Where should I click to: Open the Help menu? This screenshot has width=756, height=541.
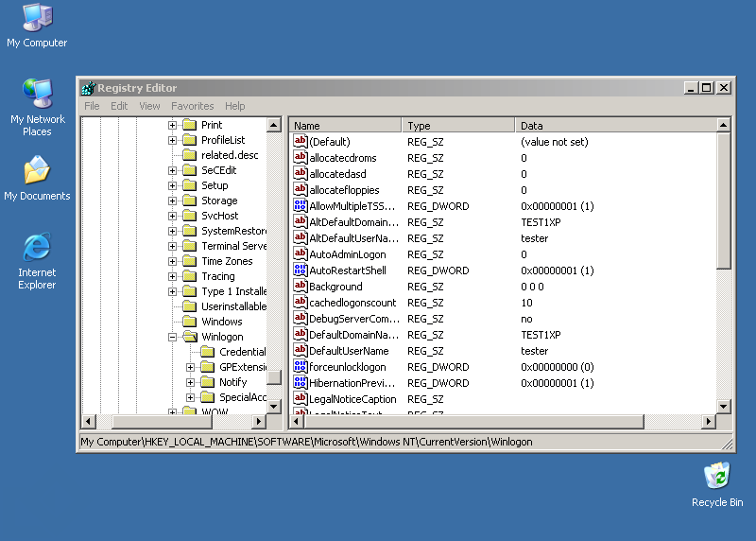pyautogui.click(x=234, y=106)
